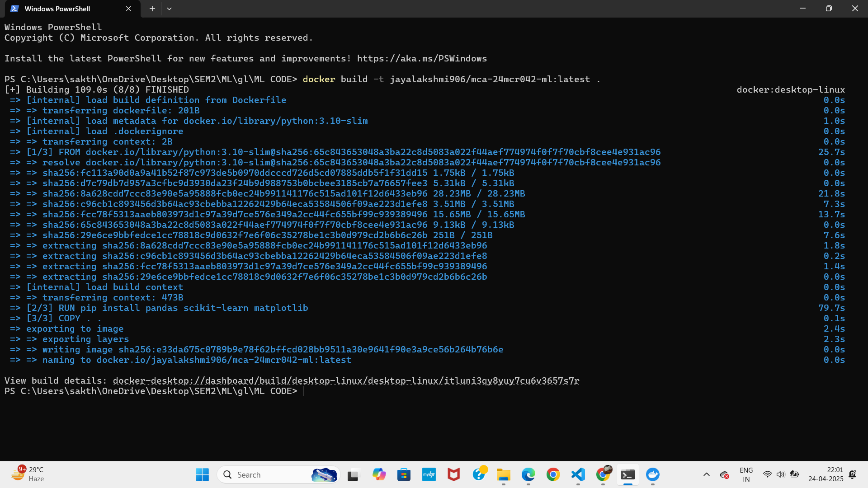
Task: Click the '3.51MB / 3.51MB' progress text
Action: tap(474, 204)
